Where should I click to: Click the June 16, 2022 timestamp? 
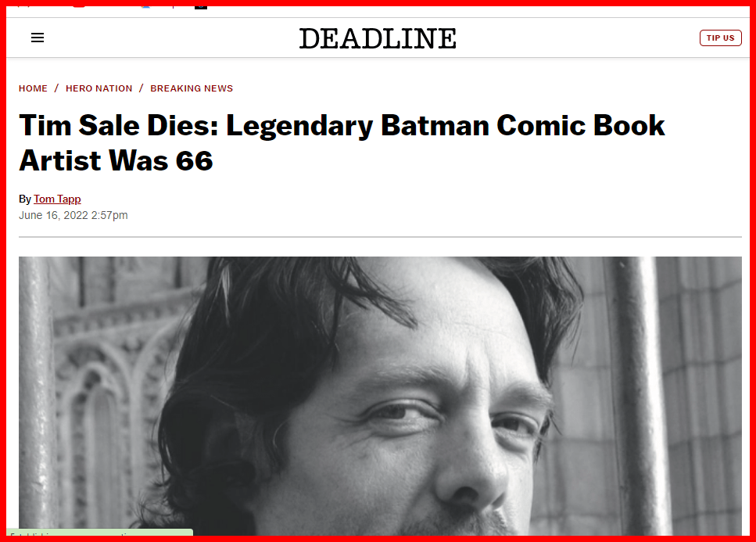[x=73, y=215]
